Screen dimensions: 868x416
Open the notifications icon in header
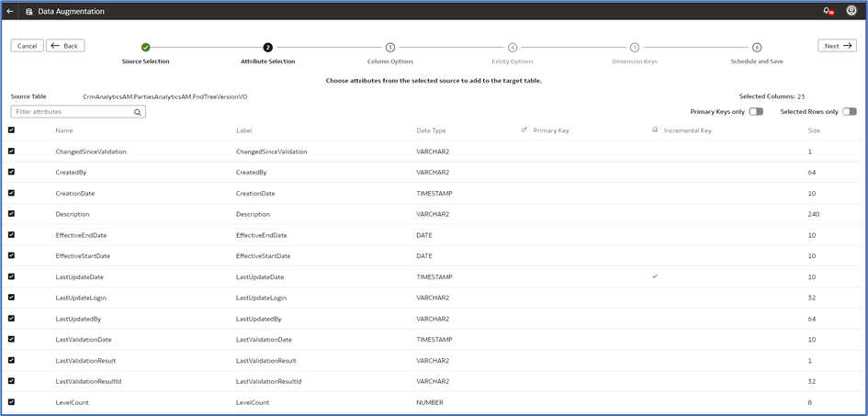point(827,11)
